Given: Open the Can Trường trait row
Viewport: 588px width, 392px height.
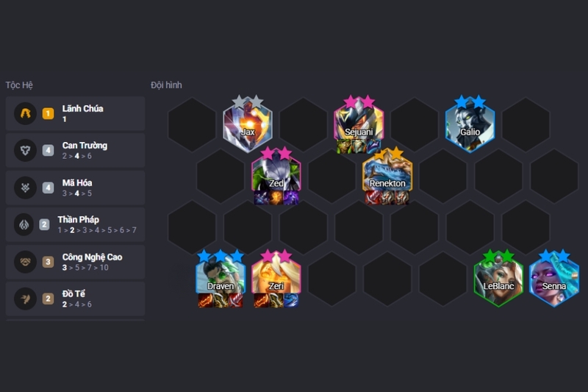Looking at the screenshot, I should pyautogui.click(x=76, y=150).
